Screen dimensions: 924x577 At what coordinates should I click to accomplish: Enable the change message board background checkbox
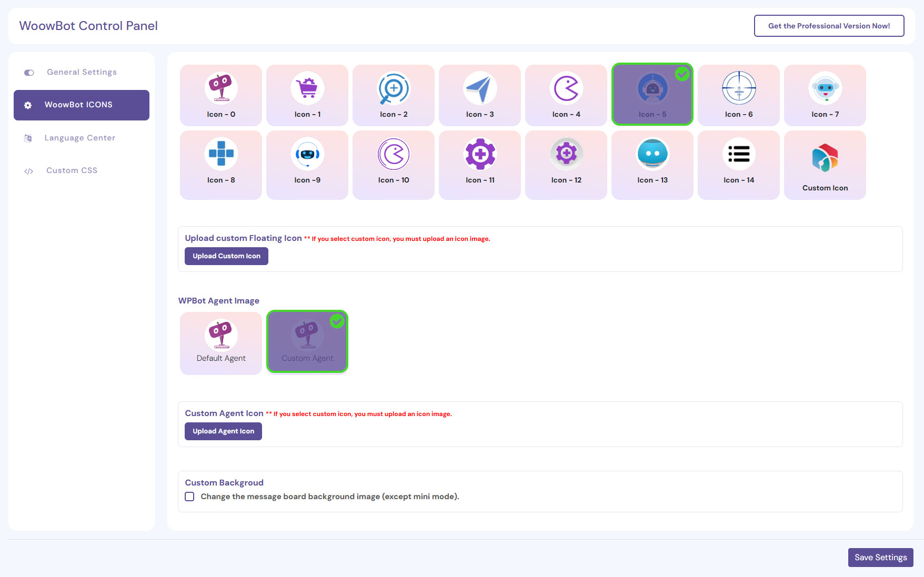click(189, 497)
